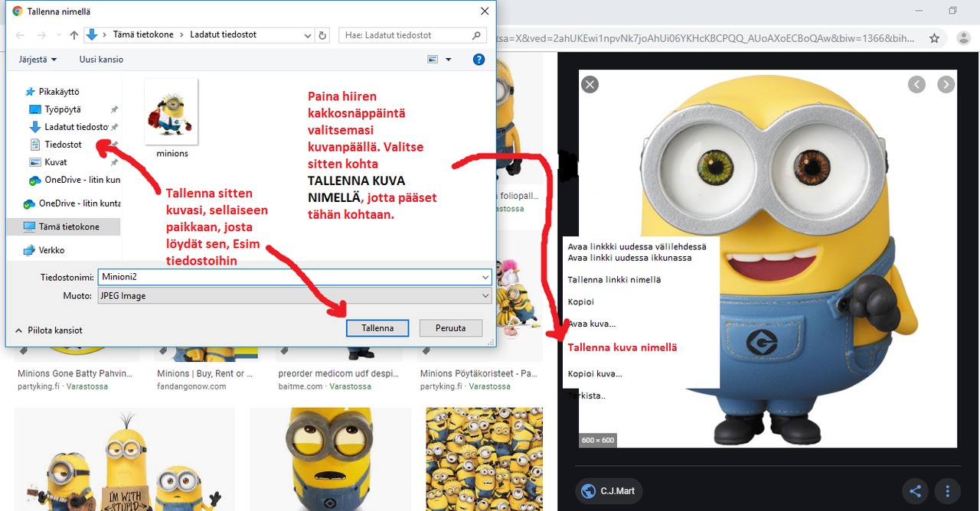Image resolution: width=980 pixels, height=511 pixels.
Task: Save the file with the Tallenna button
Action: click(x=377, y=327)
